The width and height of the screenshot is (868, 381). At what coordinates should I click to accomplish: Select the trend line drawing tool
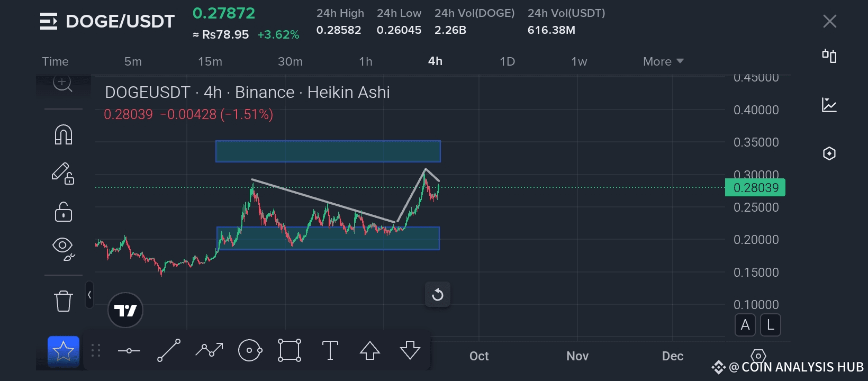pos(169,350)
